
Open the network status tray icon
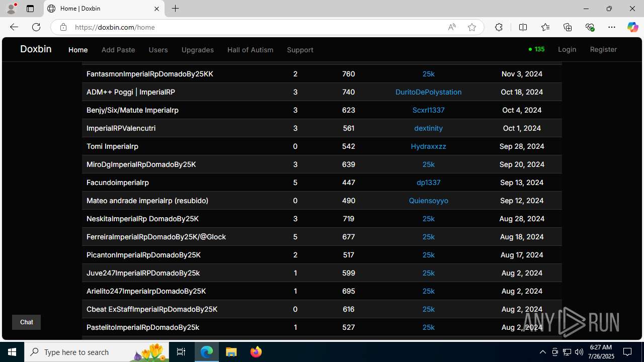(567, 352)
